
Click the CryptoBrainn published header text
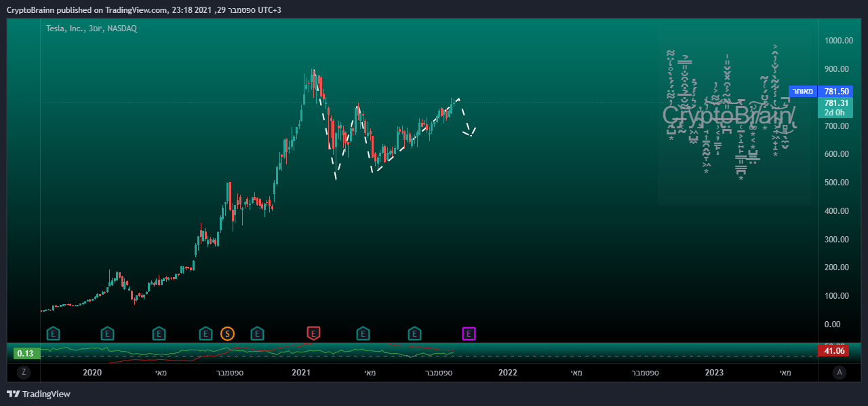tap(144, 10)
